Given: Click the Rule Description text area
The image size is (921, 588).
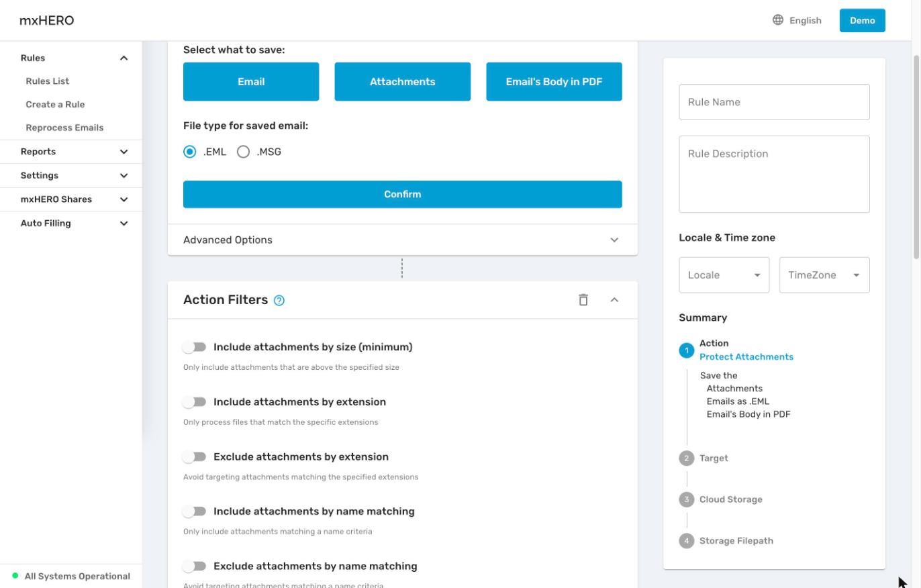Looking at the screenshot, I should coord(774,175).
